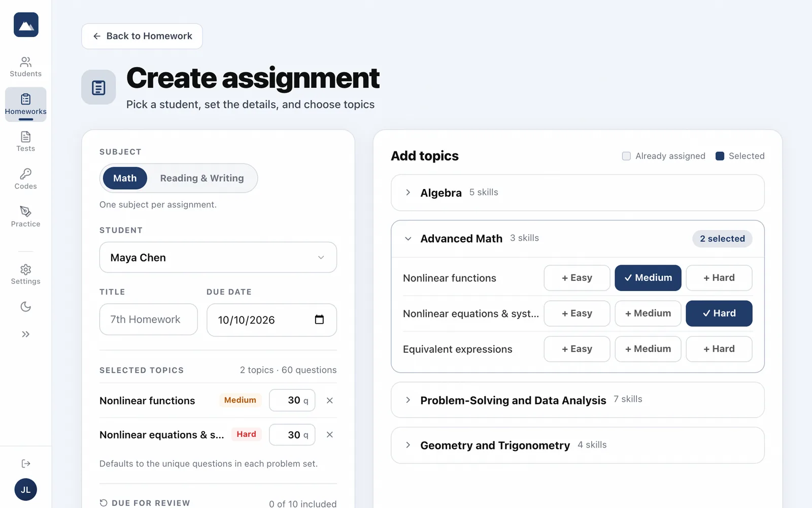Click the Medium difficulty tag
812x508 pixels.
(x=240, y=400)
